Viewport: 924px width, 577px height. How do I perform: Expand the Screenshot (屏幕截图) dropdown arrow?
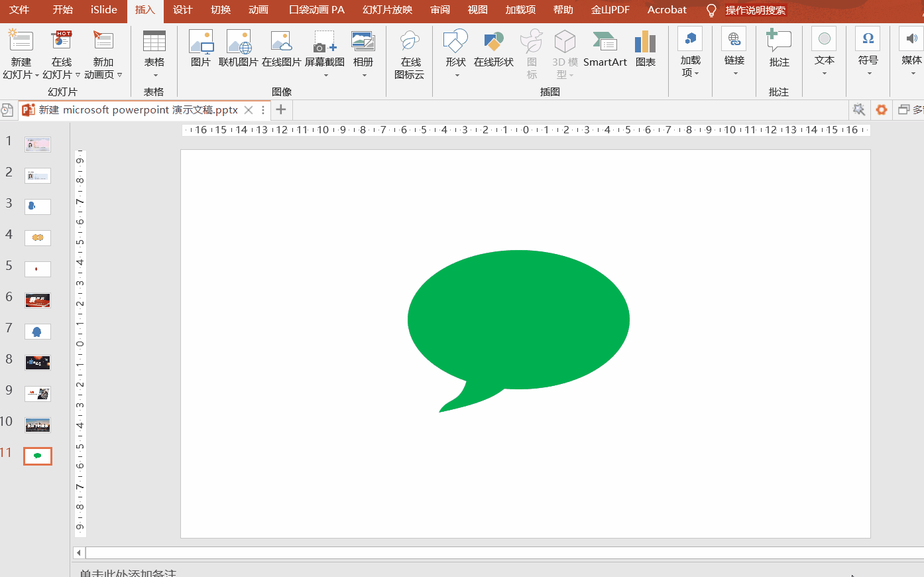[x=325, y=76]
